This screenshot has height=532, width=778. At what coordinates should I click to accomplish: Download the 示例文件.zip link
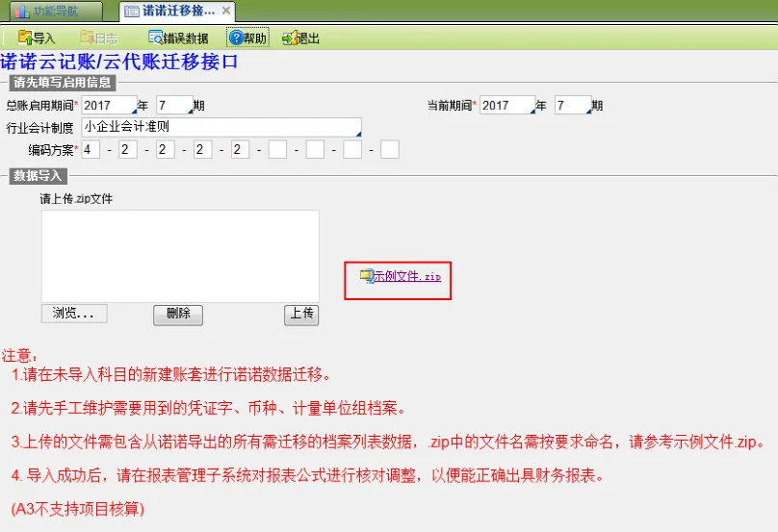[407, 276]
